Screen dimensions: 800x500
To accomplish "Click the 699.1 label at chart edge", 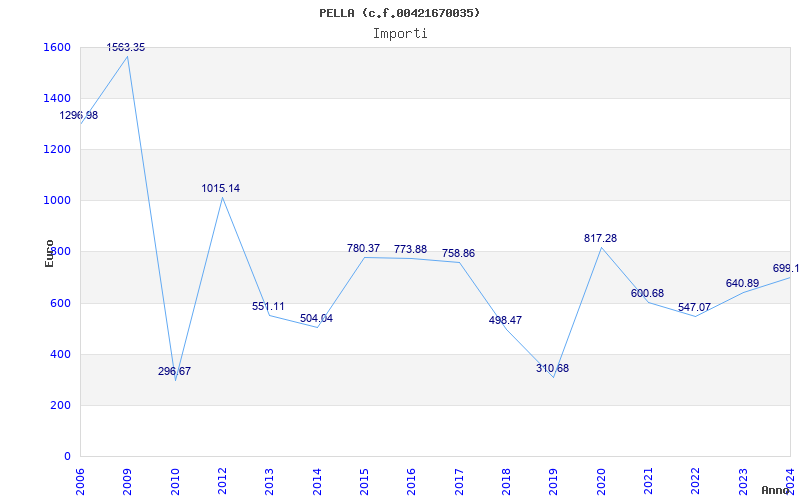I will pos(786,268).
